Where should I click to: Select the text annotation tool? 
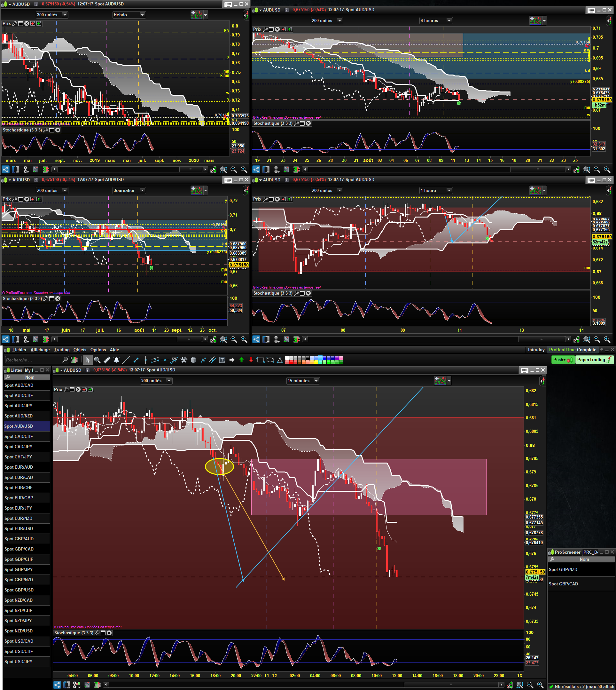click(x=222, y=360)
